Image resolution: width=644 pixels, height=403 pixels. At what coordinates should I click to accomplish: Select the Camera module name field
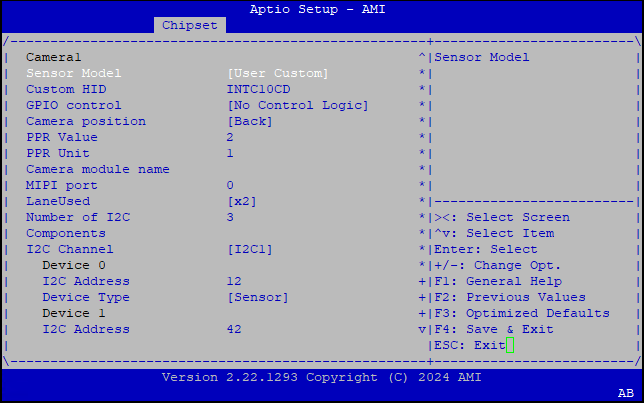pyautogui.click(x=98, y=169)
